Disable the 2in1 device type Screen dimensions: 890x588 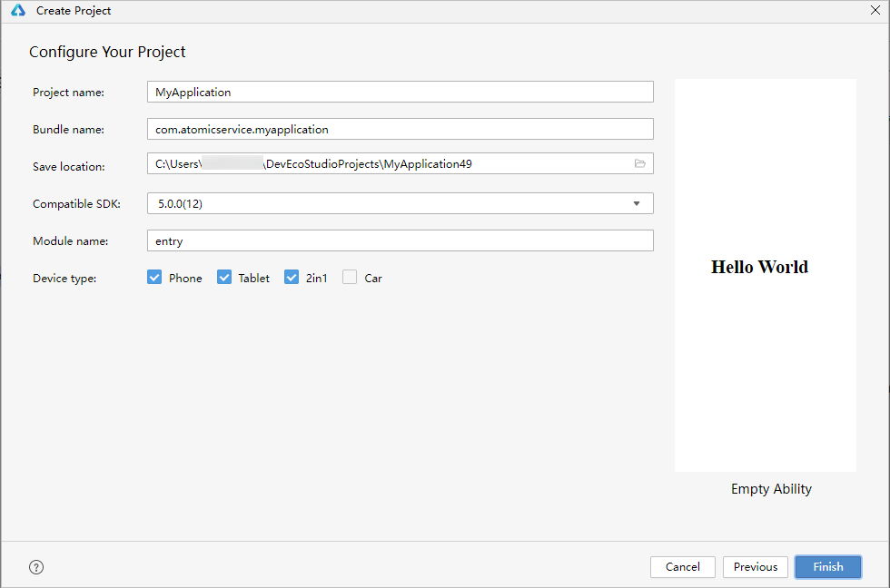[292, 278]
